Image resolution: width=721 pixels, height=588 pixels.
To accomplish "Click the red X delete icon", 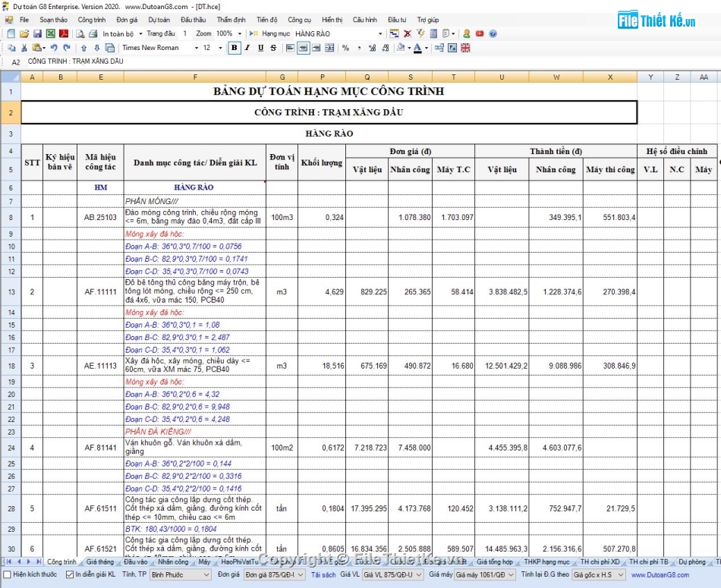I will pyautogui.click(x=408, y=33).
